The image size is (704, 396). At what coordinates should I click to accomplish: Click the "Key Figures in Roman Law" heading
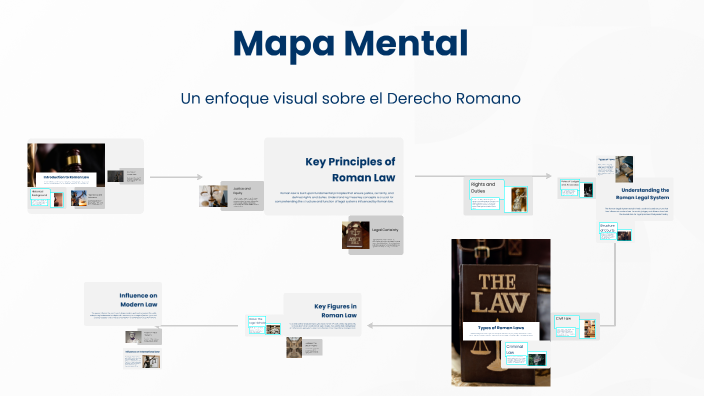click(x=335, y=311)
